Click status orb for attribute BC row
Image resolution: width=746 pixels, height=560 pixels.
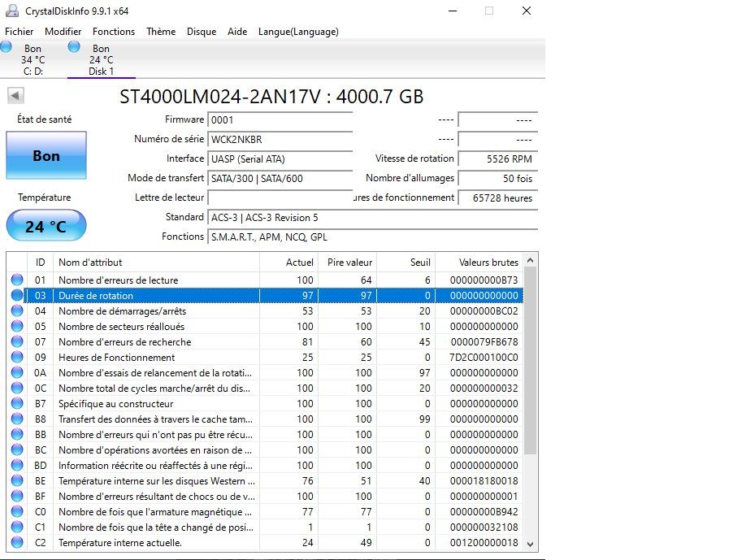17,449
